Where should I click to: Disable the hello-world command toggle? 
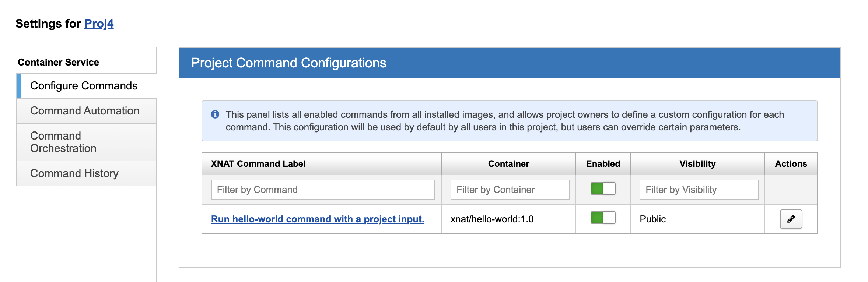[x=603, y=218]
